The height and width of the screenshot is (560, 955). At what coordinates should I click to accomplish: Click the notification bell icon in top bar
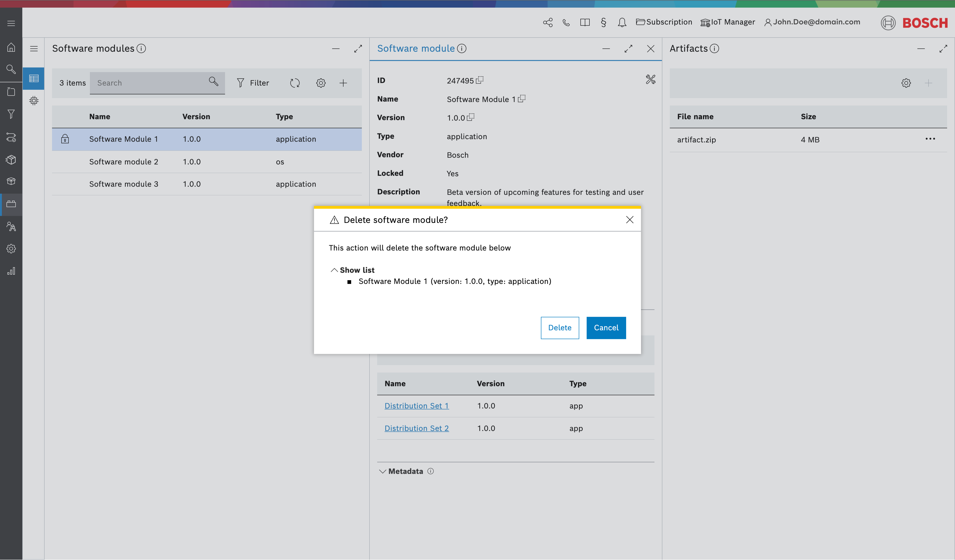621,22
